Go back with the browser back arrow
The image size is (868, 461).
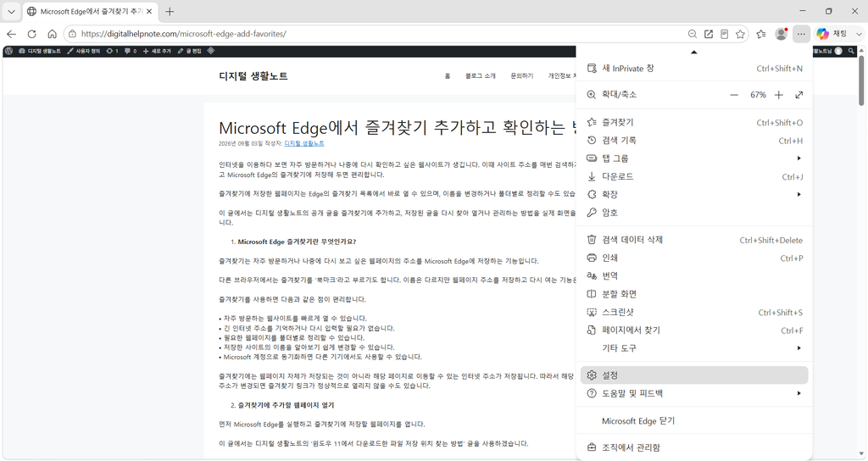click(11, 34)
